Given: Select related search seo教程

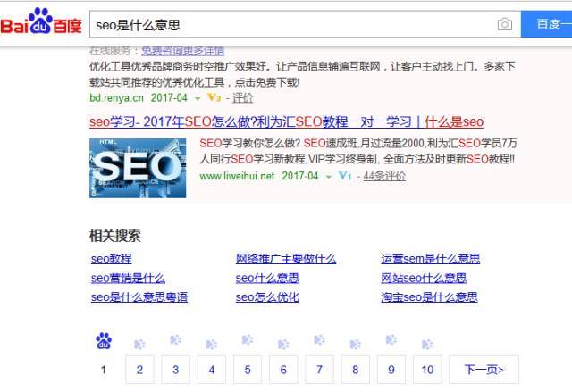Looking at the screenshot, I should 111,259.
